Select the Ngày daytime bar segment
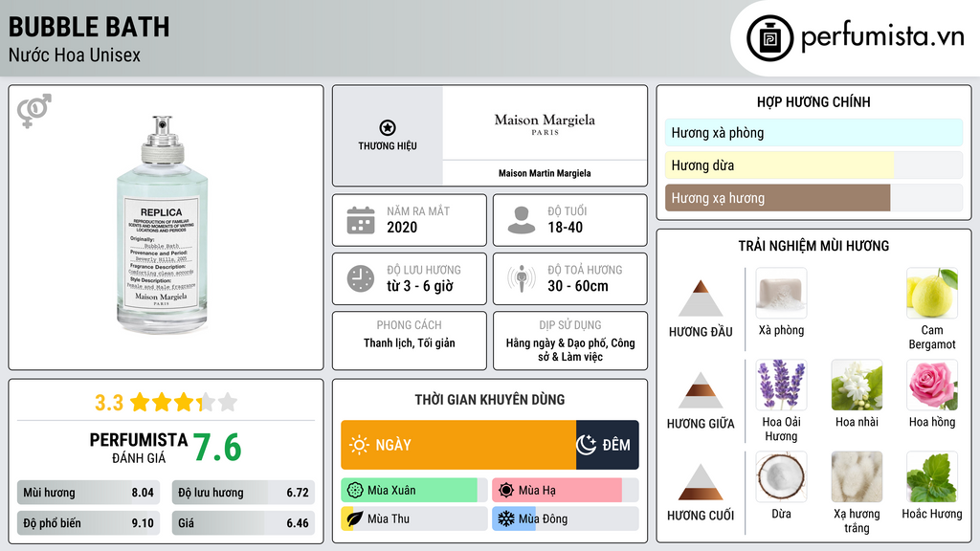 [x=457, y=445]
